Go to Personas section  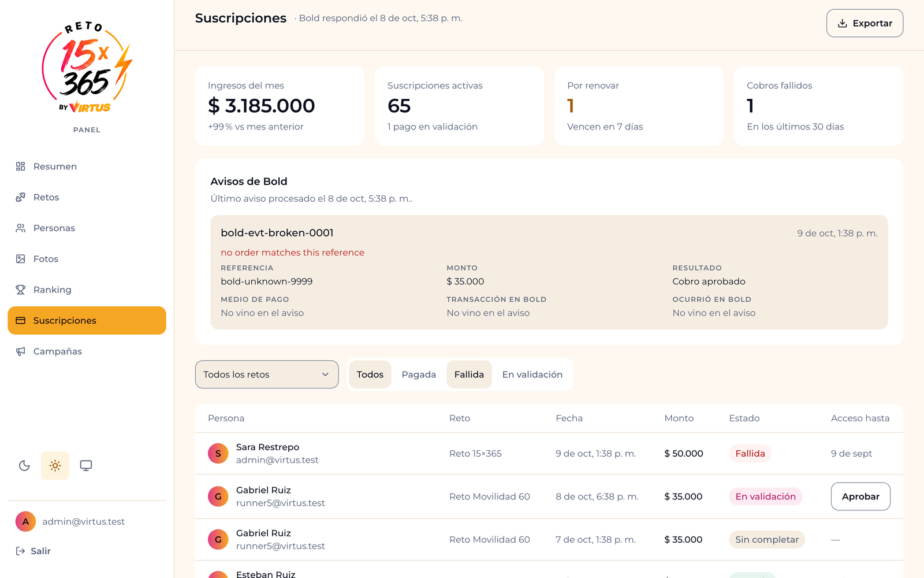coord(87,228)
